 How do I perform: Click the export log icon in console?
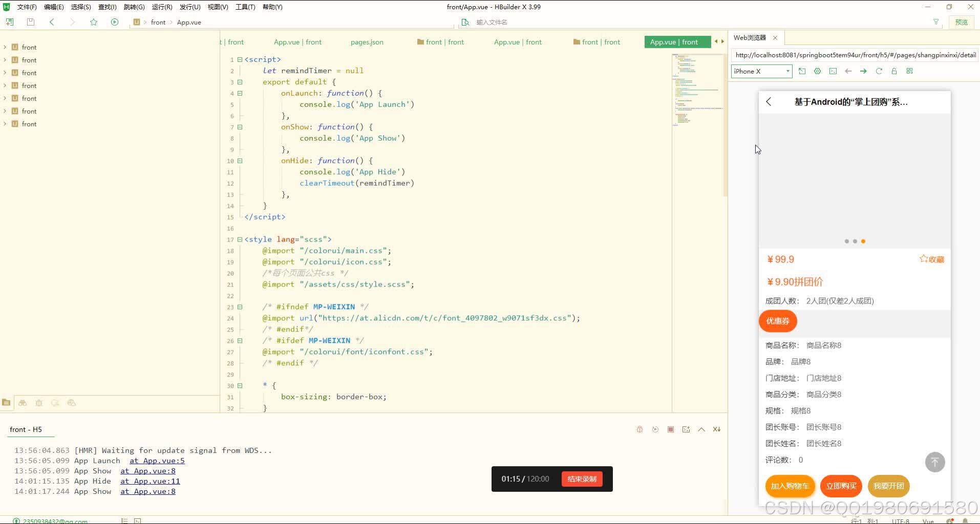(x=686, y=429)
